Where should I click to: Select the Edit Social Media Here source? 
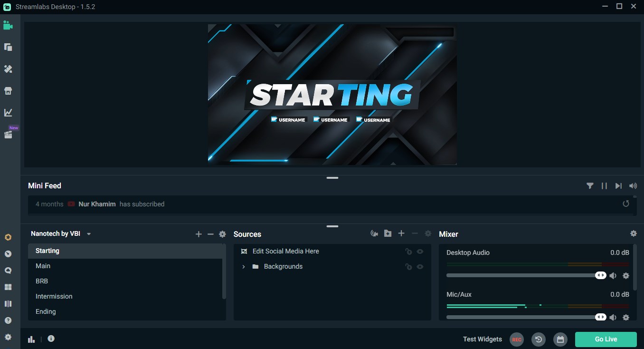(332, 251)
